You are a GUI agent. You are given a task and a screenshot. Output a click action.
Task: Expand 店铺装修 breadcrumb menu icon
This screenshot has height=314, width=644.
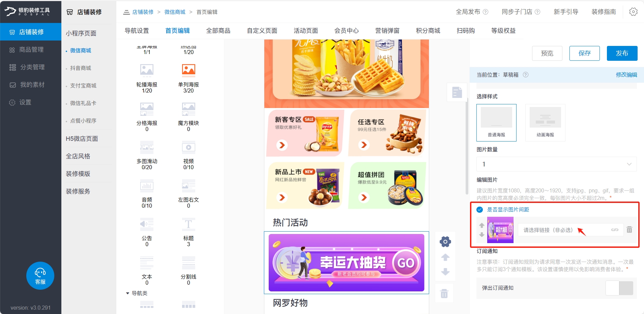126,12
